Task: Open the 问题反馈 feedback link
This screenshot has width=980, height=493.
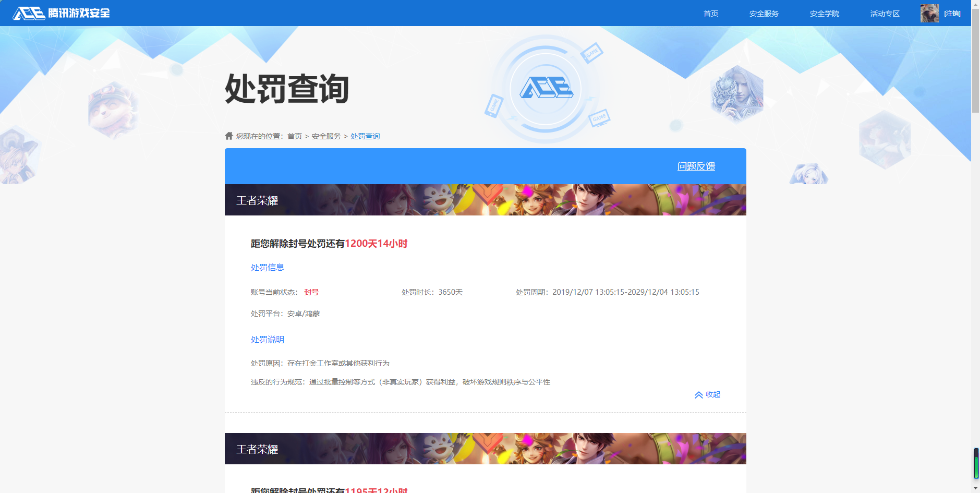Action: coord(696,166)
